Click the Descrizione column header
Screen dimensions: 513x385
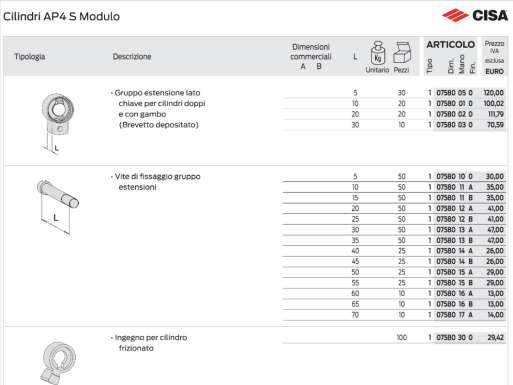[132, 57]
